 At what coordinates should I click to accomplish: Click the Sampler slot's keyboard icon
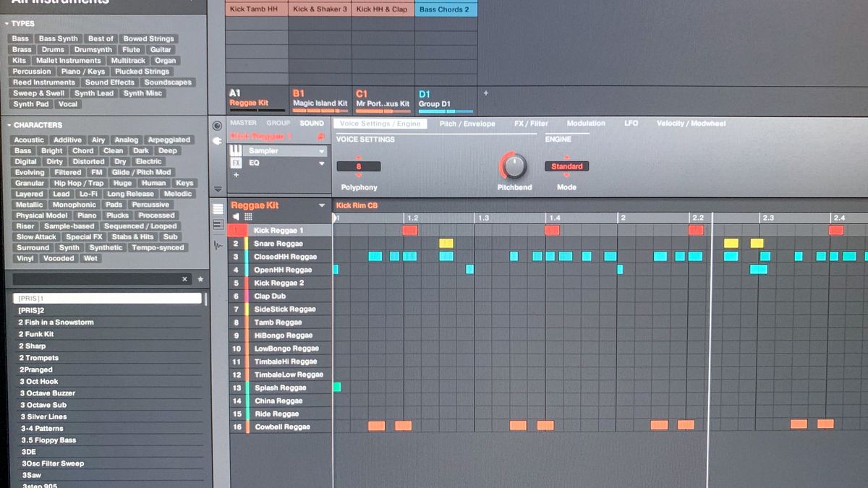click(x=235, y=151)
